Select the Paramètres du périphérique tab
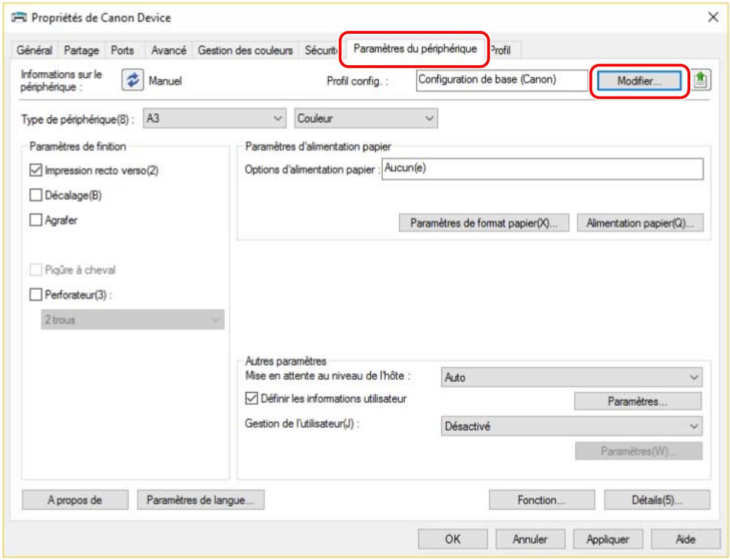This screenshot has height=560, width=730. point(414,49)
